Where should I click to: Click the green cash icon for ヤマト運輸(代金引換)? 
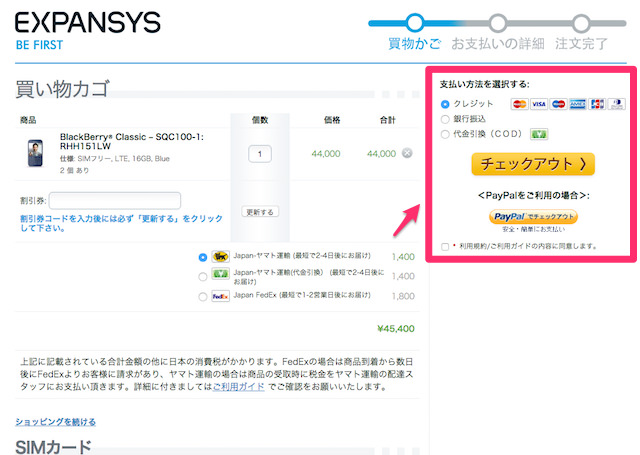click(220, 274)
